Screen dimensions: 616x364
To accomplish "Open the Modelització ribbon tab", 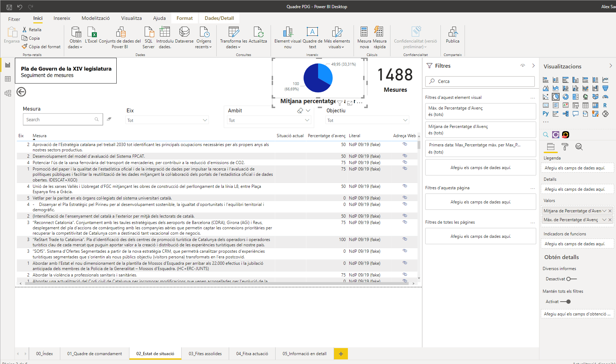I will coord(96,18).
